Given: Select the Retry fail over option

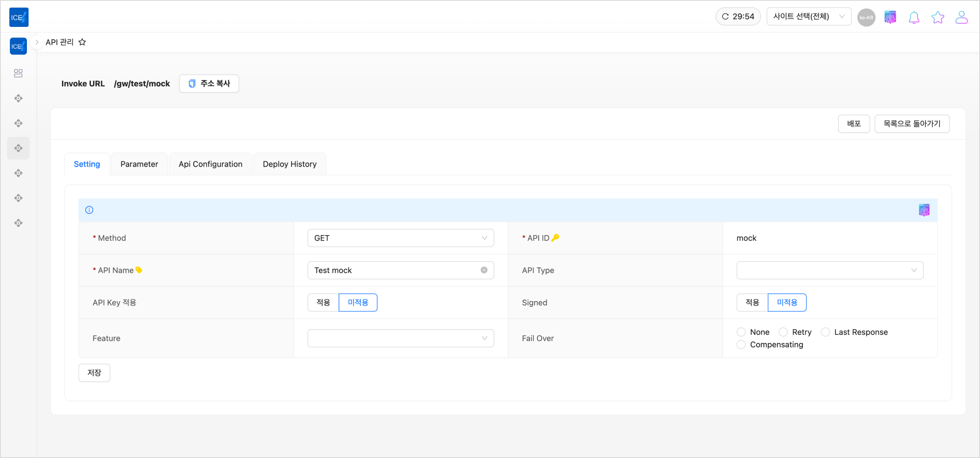Looking at the screenshot, I should 783,332.
